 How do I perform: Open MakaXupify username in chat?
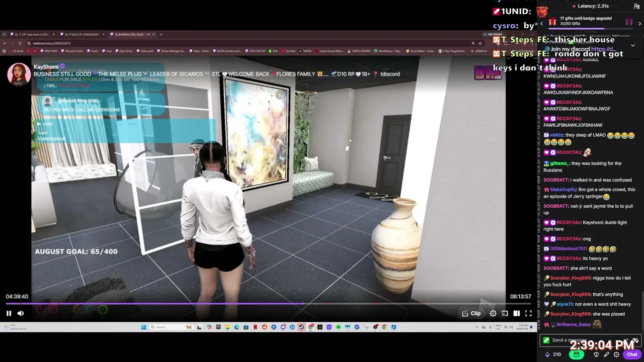point(563,190)
